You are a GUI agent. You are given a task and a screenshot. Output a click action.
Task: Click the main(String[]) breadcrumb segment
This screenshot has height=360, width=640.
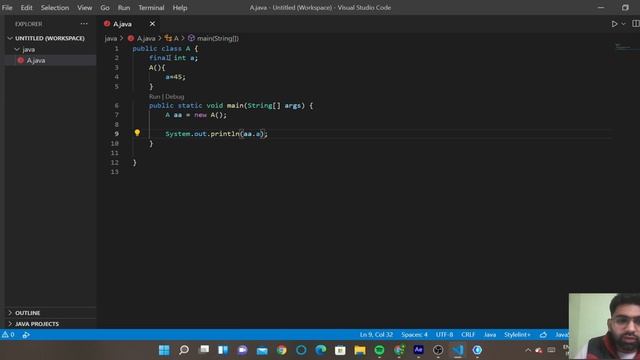coord(213,38)
